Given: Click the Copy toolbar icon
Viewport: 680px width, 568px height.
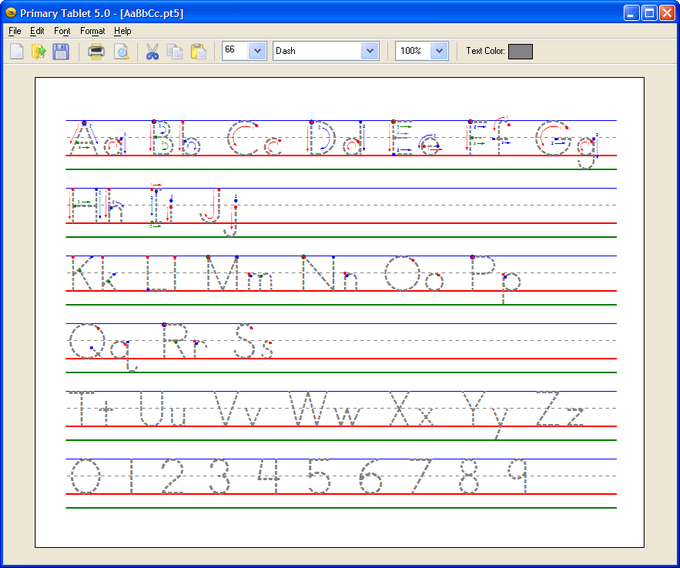Looking at the screenshot, I should pyautogui.click(x=175, y=51).
